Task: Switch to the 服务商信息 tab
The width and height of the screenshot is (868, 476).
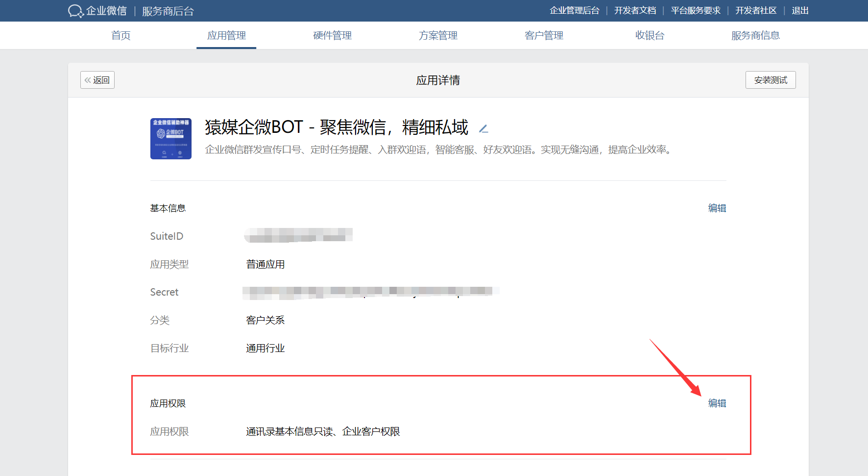Action: (755, 35)
